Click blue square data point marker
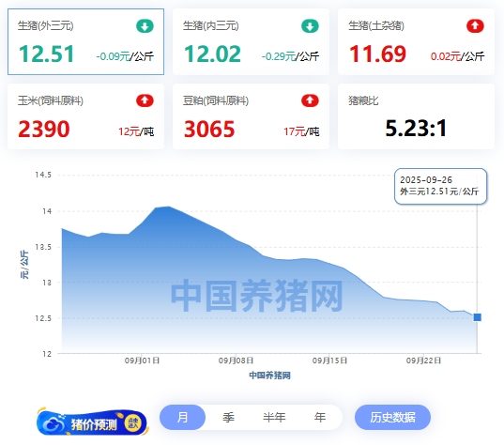This screenshot has height=445, width=504. click(x=478, y=317)
